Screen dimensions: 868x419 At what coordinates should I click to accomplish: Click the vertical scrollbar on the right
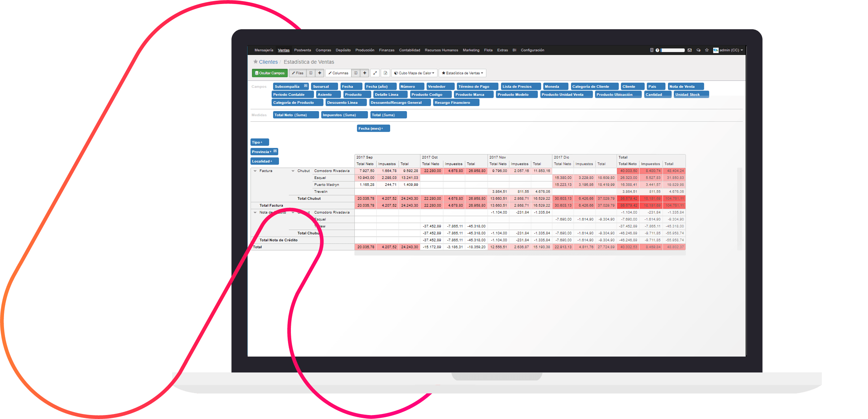click(739, 209)
